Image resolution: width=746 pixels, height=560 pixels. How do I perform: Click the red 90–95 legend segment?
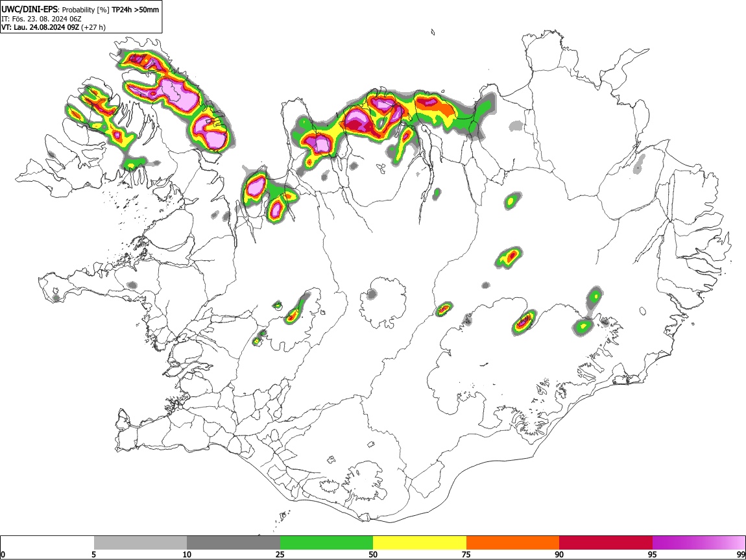[606, 543]
